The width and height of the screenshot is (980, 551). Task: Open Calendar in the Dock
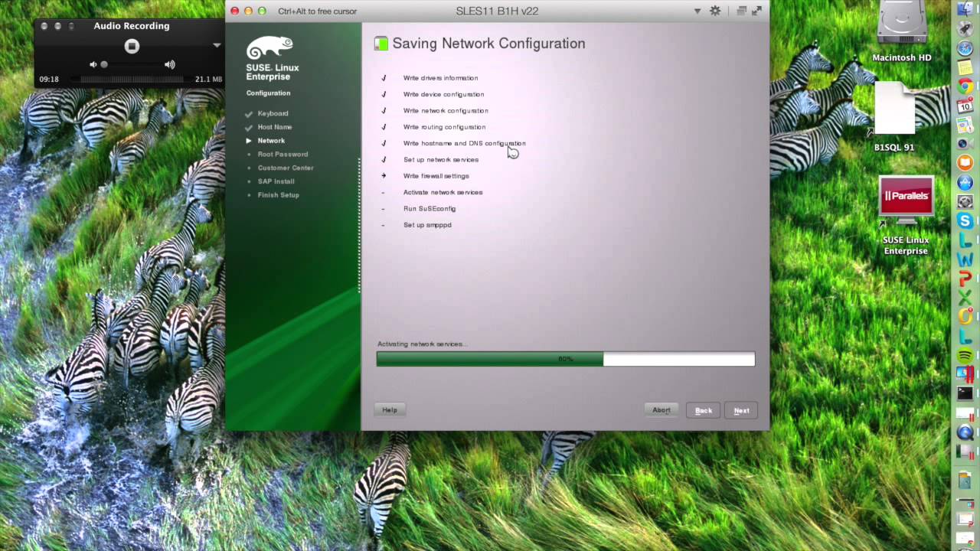[x=965, y=106]
